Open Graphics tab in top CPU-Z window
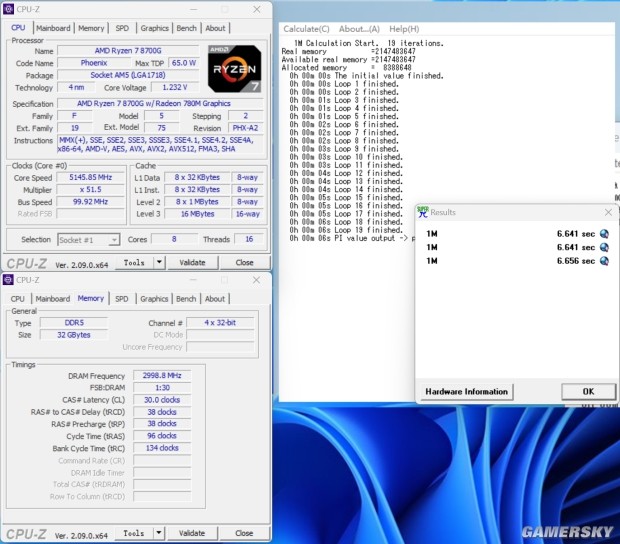This screenshot has width=620, height=544. pos(155,28)
